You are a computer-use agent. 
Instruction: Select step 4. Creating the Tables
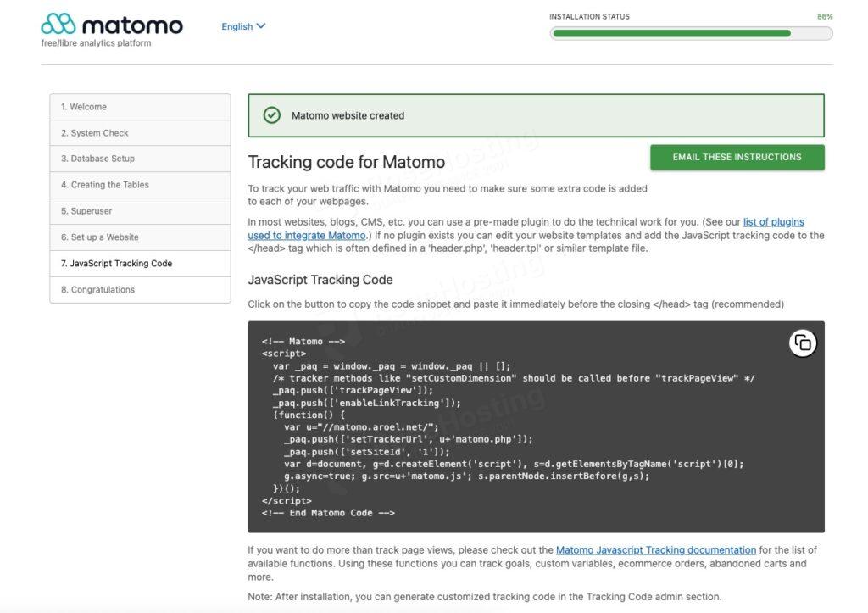click(x=140, y=185)
